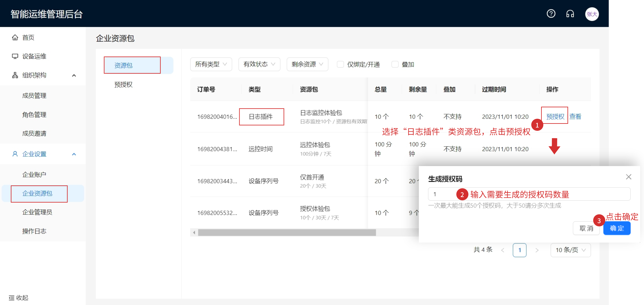Click the org chart icon beside 组织架构
The image size is (644, 305).
point(15,75)
